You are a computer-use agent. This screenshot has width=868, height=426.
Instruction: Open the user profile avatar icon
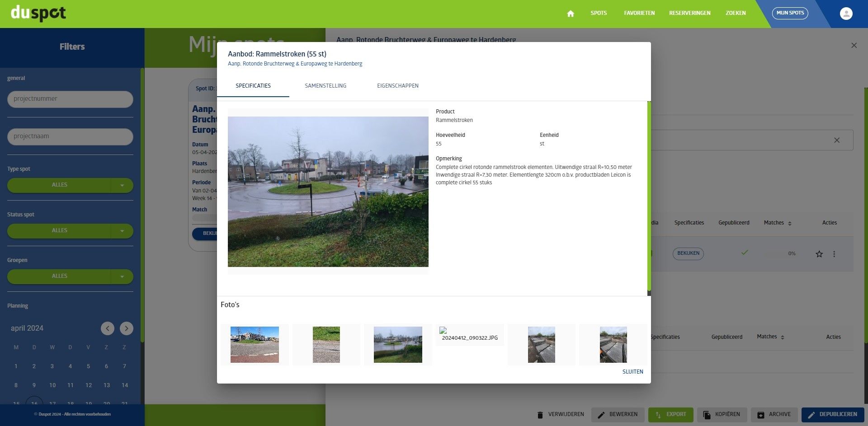click(x=846, y=14)
